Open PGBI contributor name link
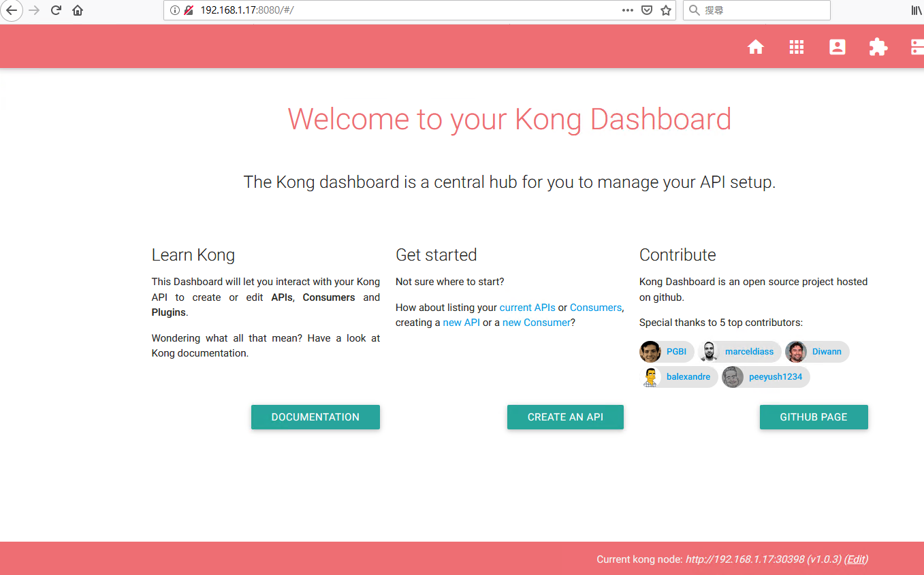924x575 pixels. 676,352
